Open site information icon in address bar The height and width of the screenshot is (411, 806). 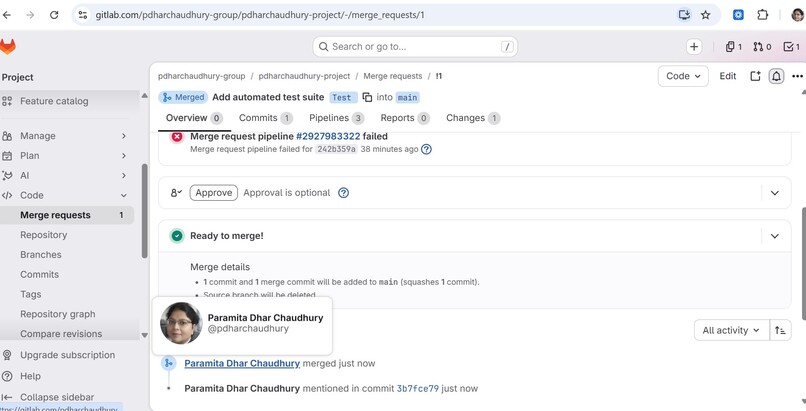coord(82,15)
